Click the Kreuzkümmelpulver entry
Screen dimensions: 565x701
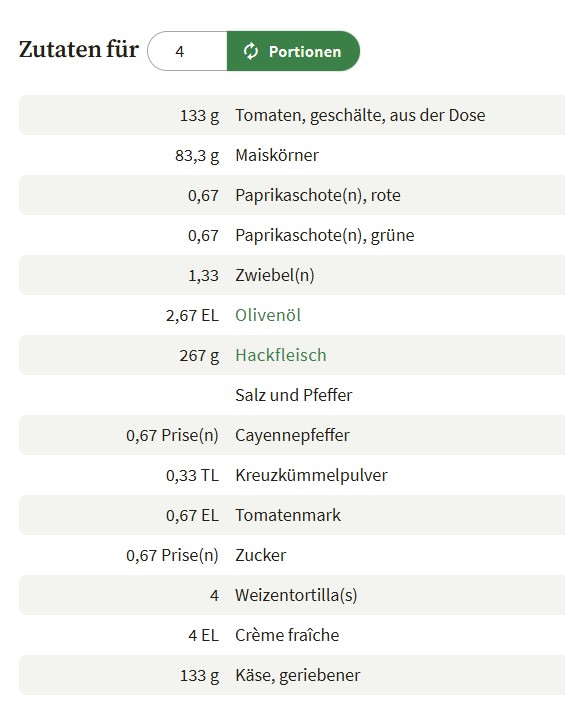311,475
